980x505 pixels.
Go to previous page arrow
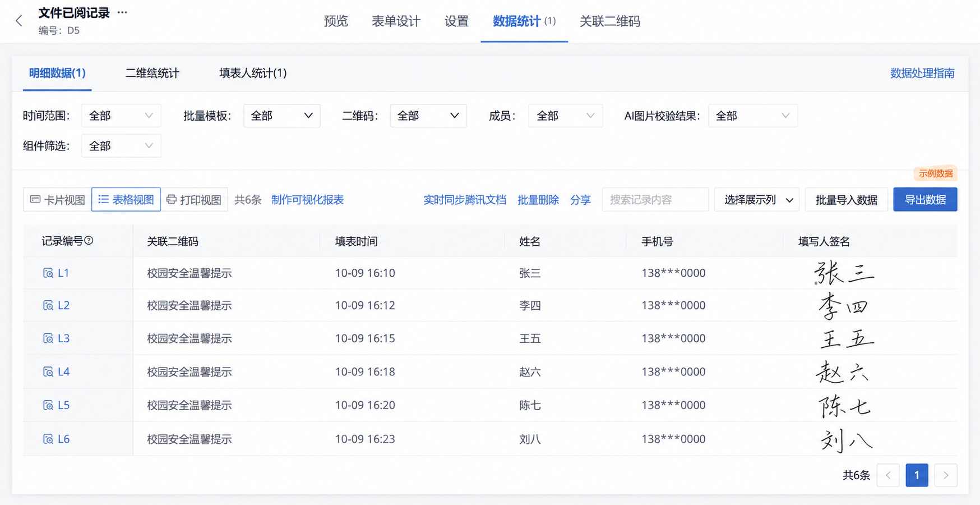tap(888, 475)
